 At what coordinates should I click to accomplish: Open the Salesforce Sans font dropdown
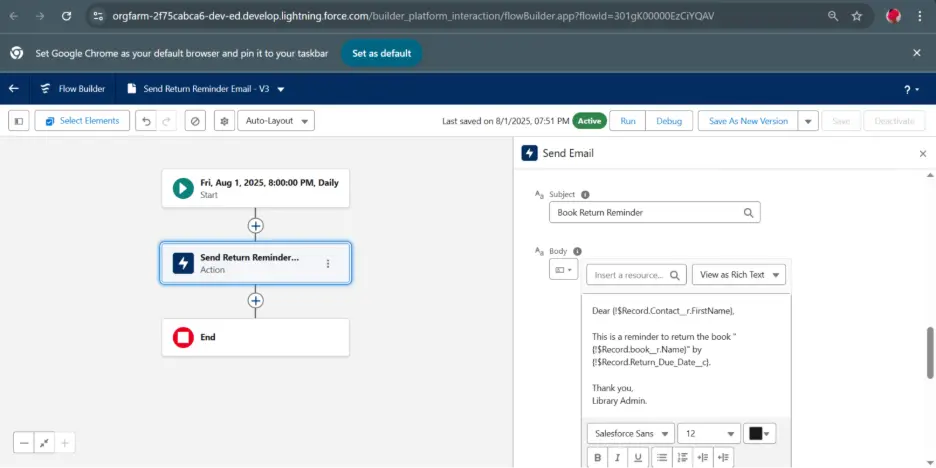pyautogui.click(x=629, y=433)
